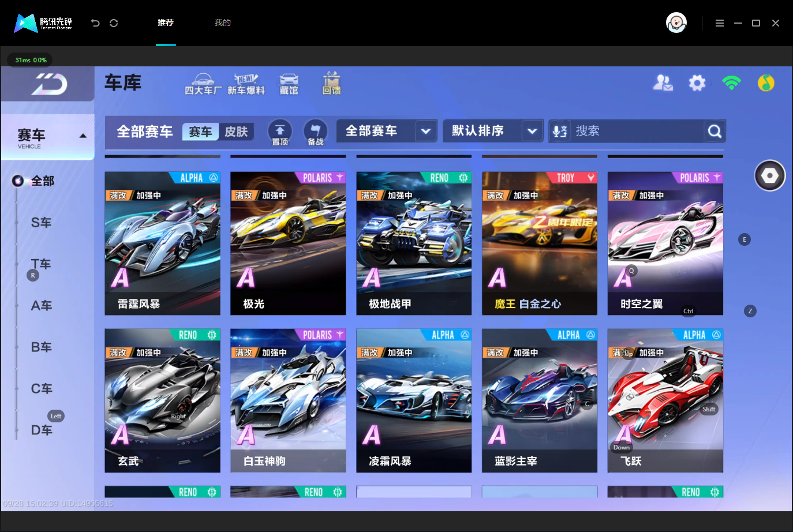Viewport: 793px width, 532px height.
Task: Select the 魔王 白金之心 car card
Action: pos(540,243)
